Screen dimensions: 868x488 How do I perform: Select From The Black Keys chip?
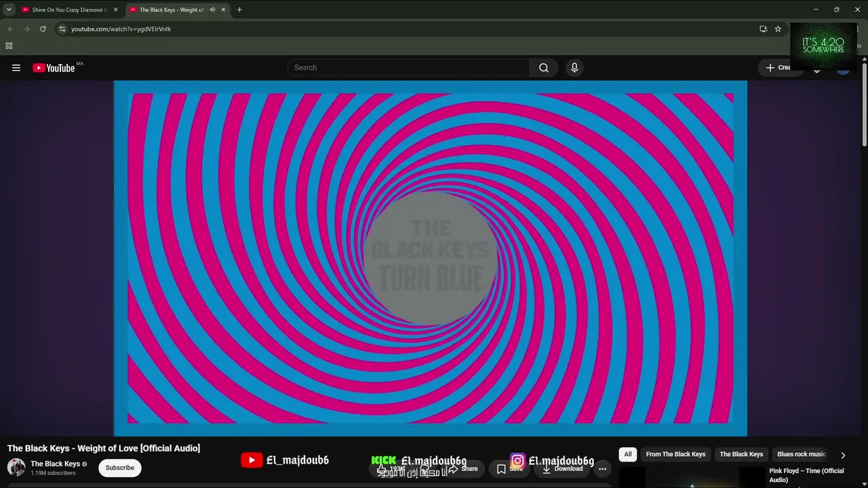(x=675, y=454)
